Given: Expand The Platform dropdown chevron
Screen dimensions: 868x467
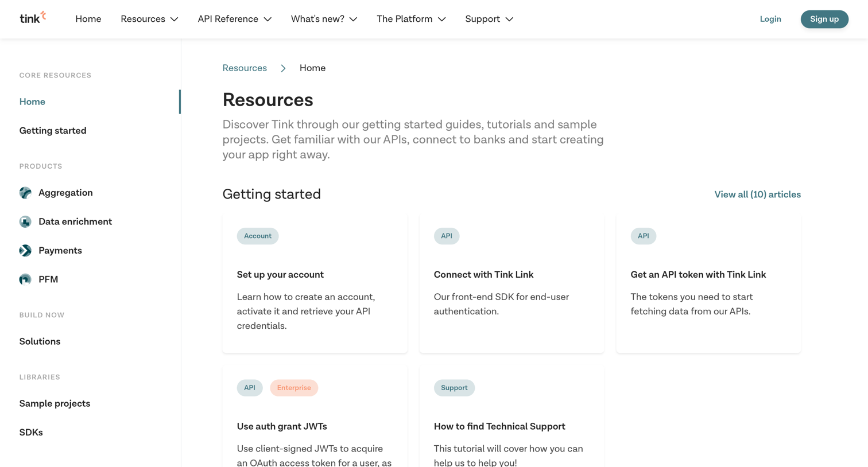Looking at the screenshot, I should click(441, 20).
